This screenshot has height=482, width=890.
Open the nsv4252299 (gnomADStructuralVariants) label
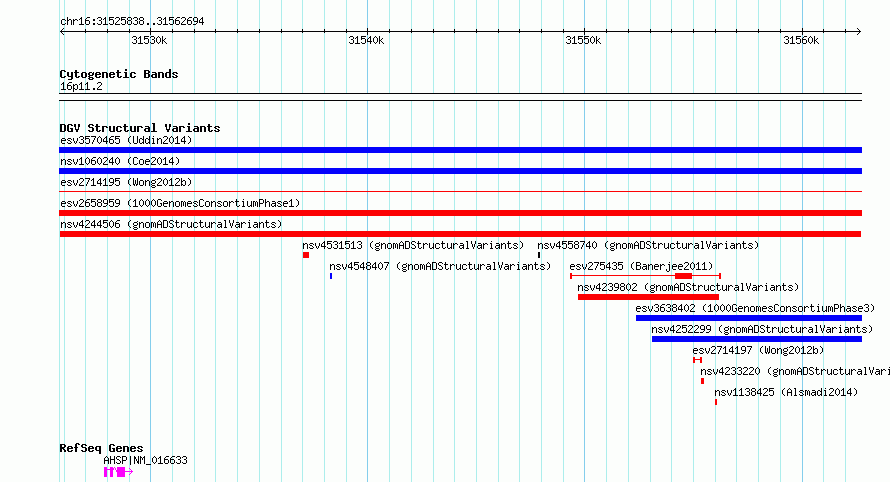coord(762,329)
